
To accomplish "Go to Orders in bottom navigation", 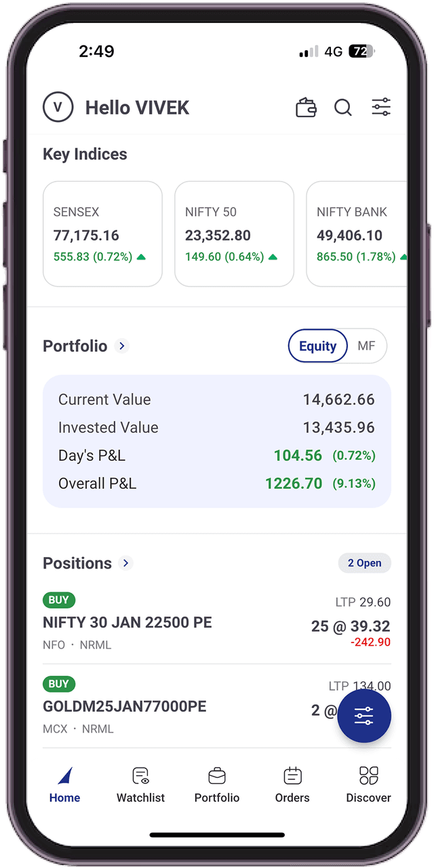I will tap(292, 784).
